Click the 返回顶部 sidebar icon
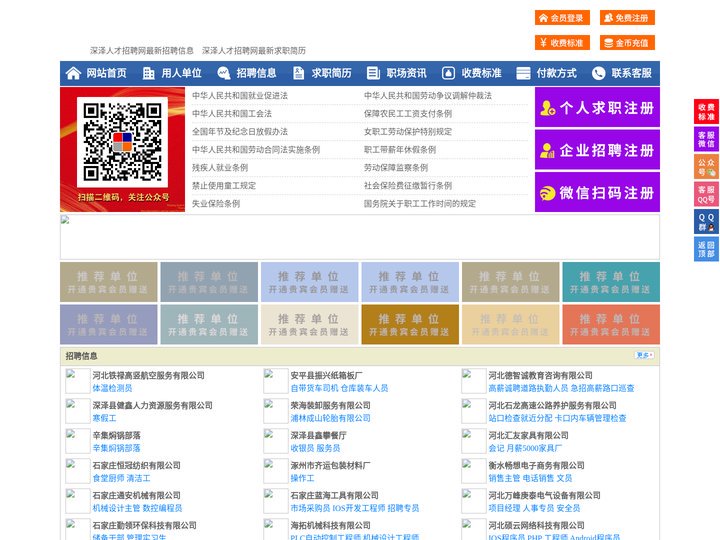Screen dimensions: 720x540 [706, 249]
